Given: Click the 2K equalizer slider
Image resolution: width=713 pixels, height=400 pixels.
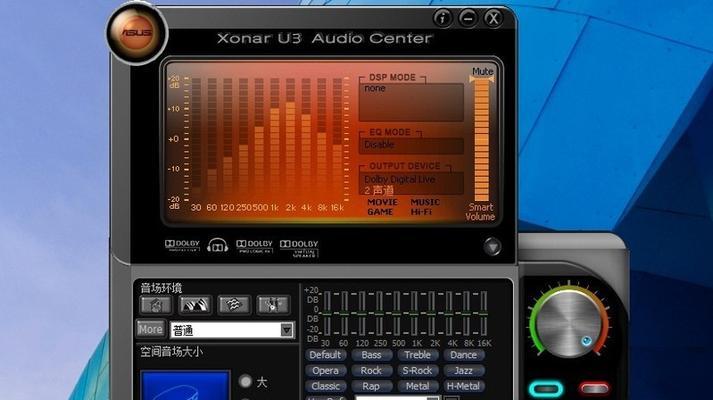Looking at the screenshot, I should (431, 314).
